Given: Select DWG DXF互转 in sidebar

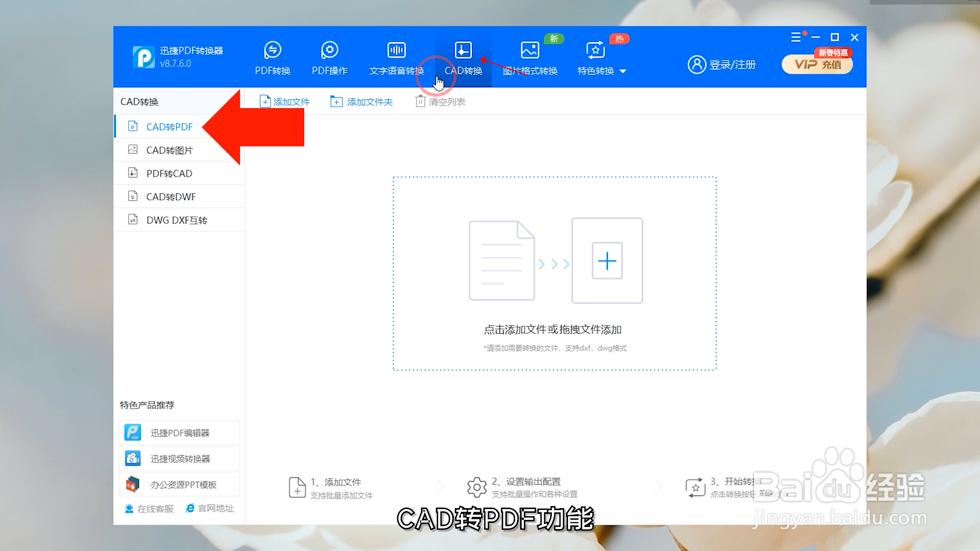Looking at the screenshot, I should pyautogui.click(x=179, y=220).
